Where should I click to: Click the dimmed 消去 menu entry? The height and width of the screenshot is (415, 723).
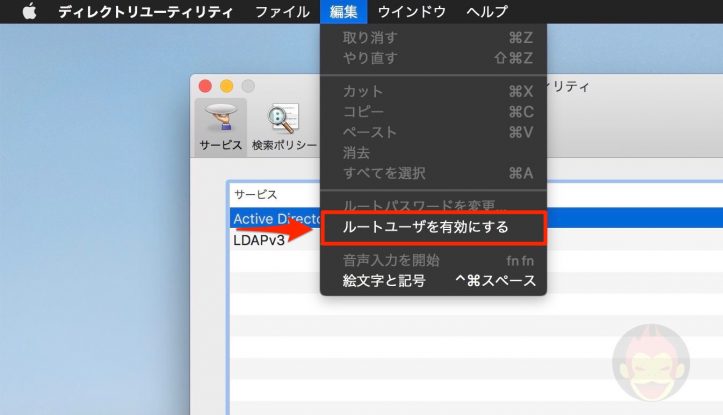click(x=433, y=153)
